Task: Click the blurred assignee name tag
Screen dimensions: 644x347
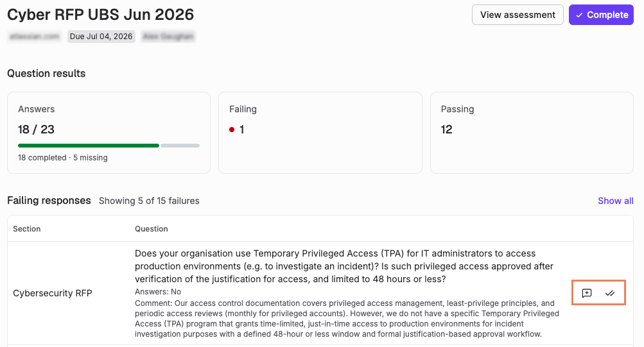Action: [168, 37]
